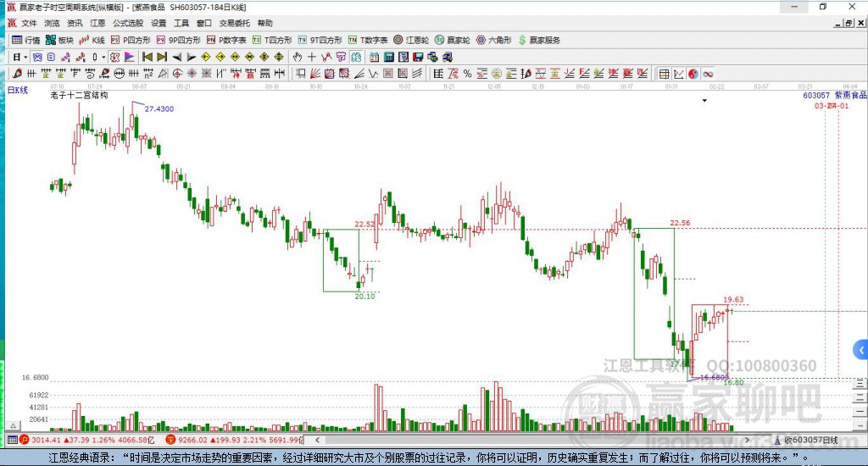The height and width of the screenshot is (466, 868).
Task: Switch to the K线 candlestick chart
Action: click(x=92, y=40)
